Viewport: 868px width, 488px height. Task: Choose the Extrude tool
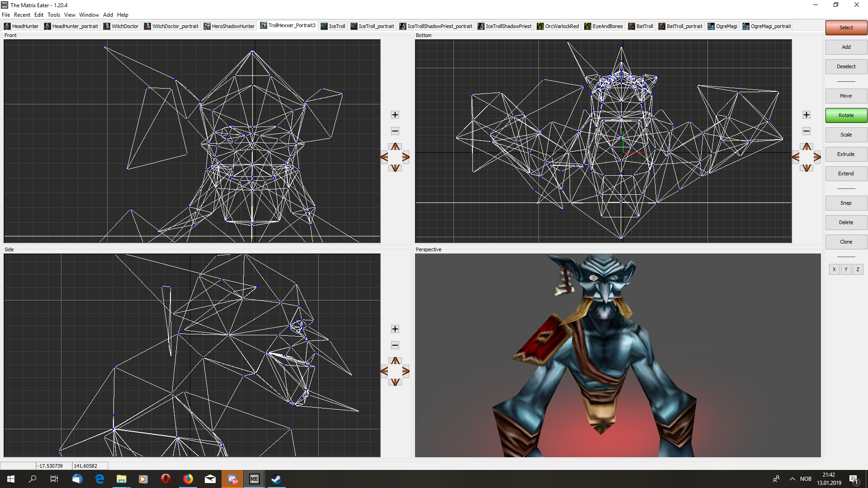pos(846,154)
